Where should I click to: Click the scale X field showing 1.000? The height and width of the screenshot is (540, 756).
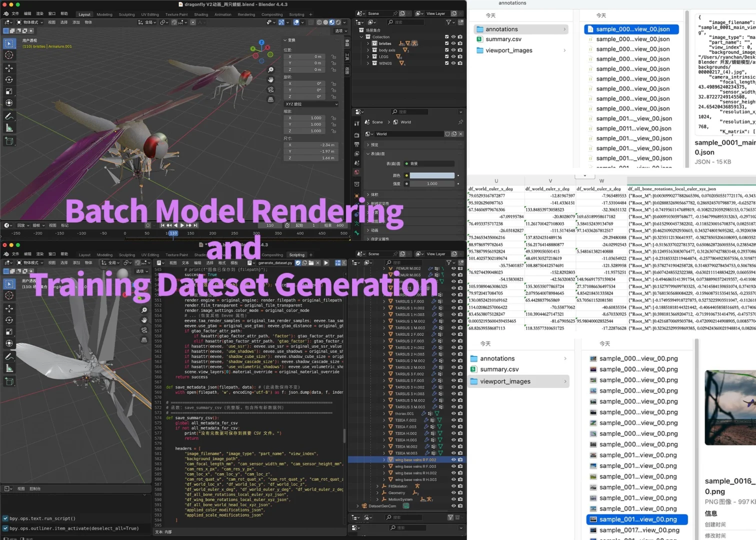(305, 118)
